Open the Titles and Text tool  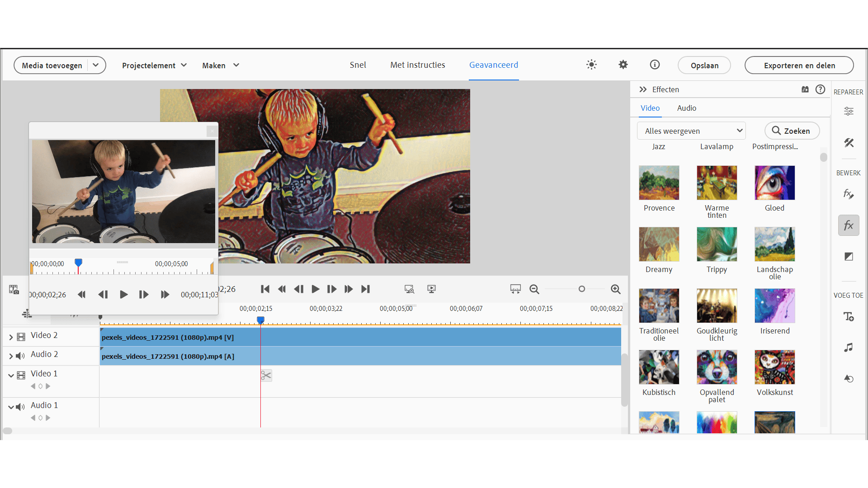849,317
